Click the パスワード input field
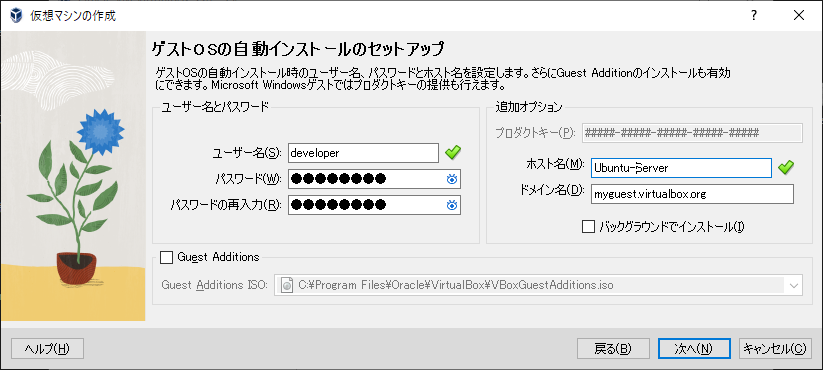The width and height of the screenshot is (823, 370). tap(375, 179)
